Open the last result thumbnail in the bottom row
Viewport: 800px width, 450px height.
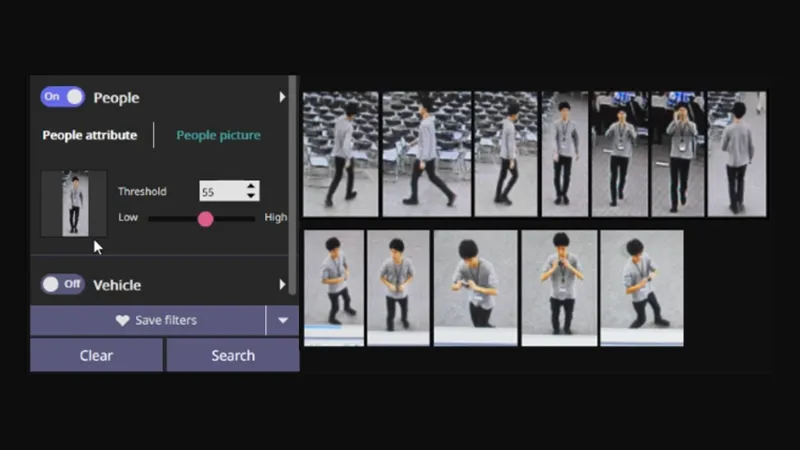(641, 288)
